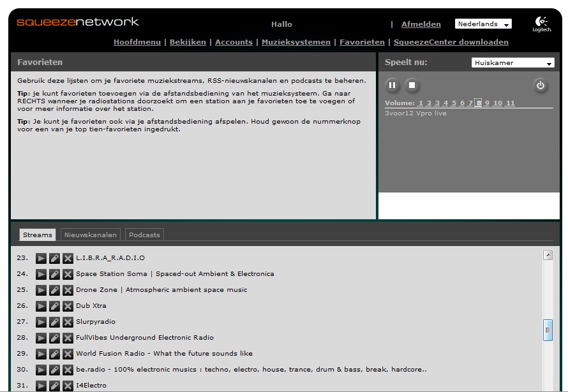Remove the World Fusion Radio favorite

pyautogui.click(x=68, y=354)
